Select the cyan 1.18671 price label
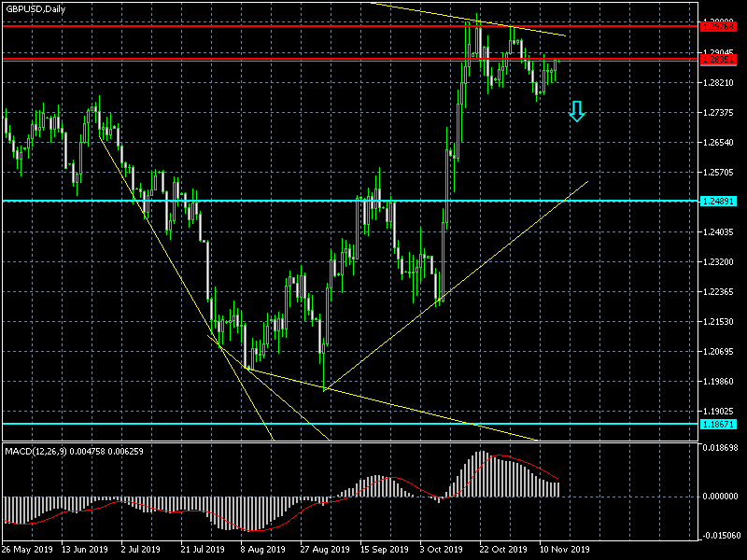The width and height of the screenshot is (747, 560). coord(718,424)
